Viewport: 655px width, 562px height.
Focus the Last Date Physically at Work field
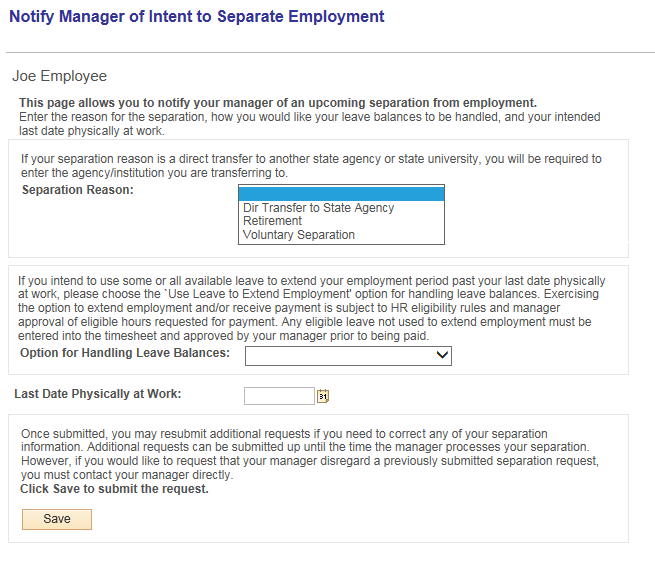point(279,396)
